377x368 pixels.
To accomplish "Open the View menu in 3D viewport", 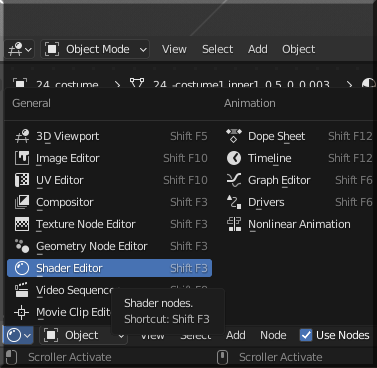I will (174, 49).
